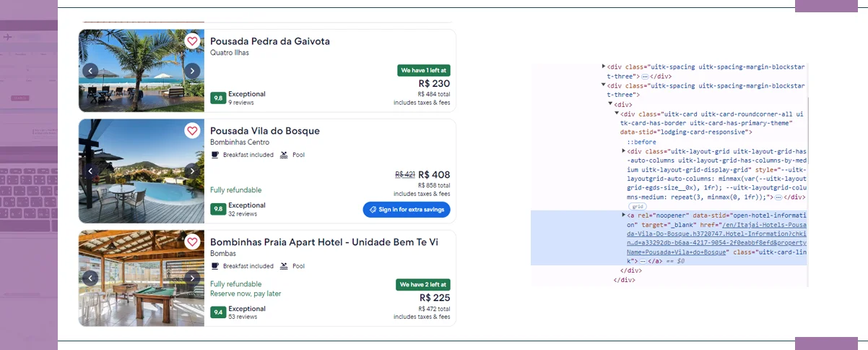The image size is (868, 350).
Task: Collapse the lodging-card-responsive div node
Action: tap(617, 114)
